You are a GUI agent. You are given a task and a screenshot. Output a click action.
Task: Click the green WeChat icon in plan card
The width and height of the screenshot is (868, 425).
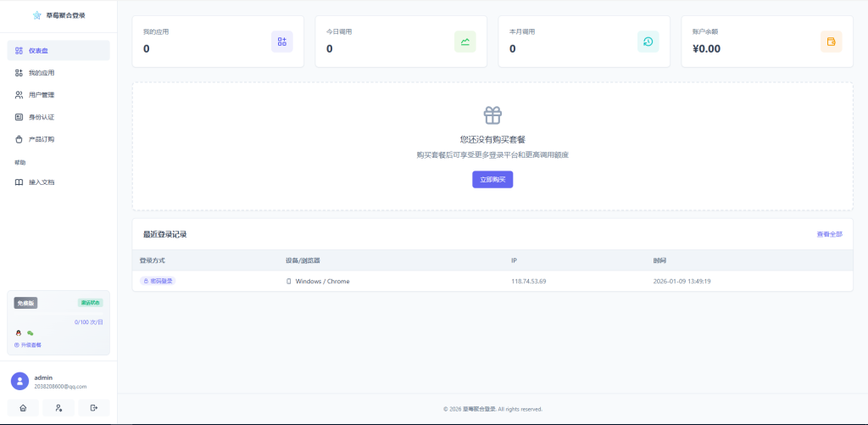pos(30,333)
